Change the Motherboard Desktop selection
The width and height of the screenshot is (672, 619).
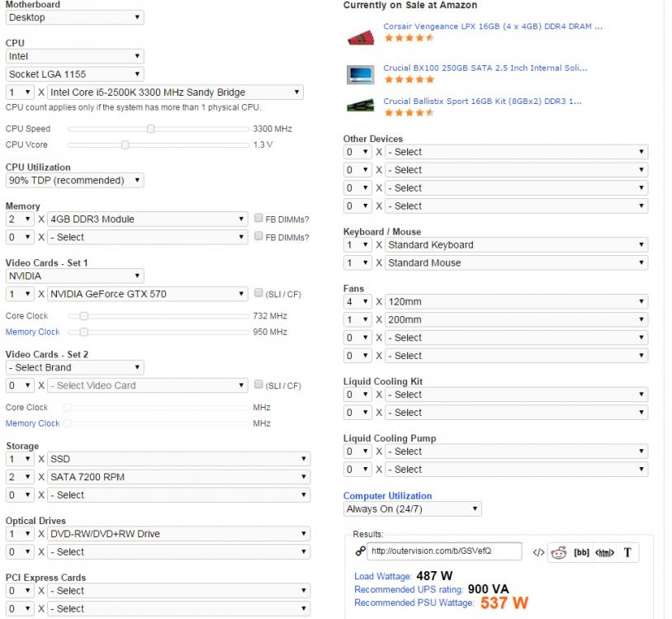pos(74,17)
